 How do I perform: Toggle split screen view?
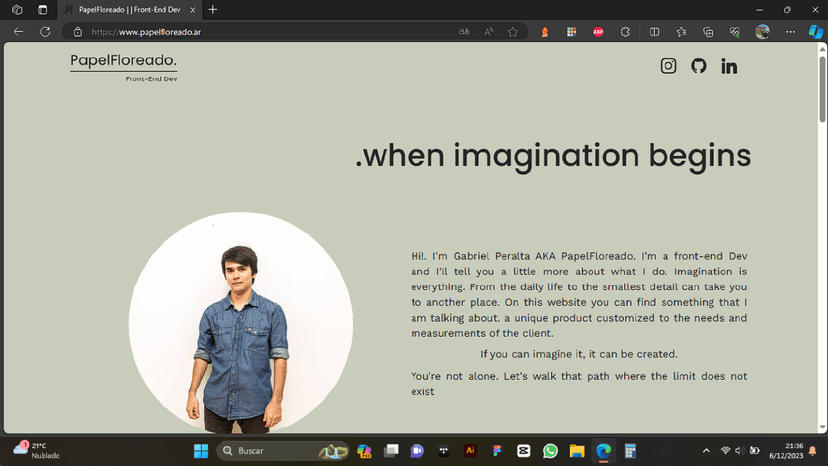[654, 32]
